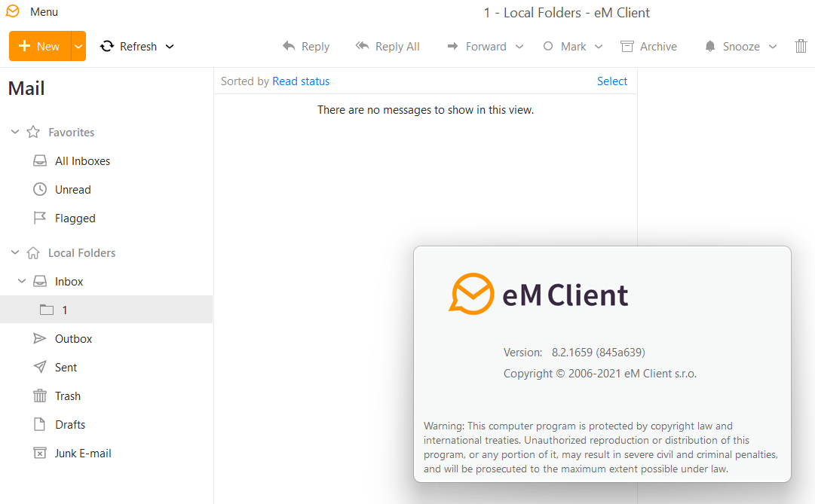Open the New button dropdown arrow
This screenshot has width=815, height=504.
(78, 46)
